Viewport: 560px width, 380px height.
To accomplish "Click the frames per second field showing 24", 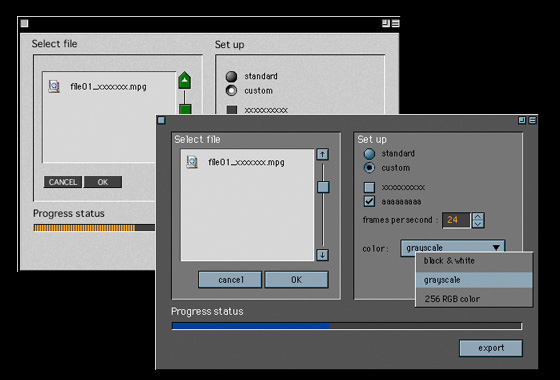I will pyautogui.click(x=456, y=220).
